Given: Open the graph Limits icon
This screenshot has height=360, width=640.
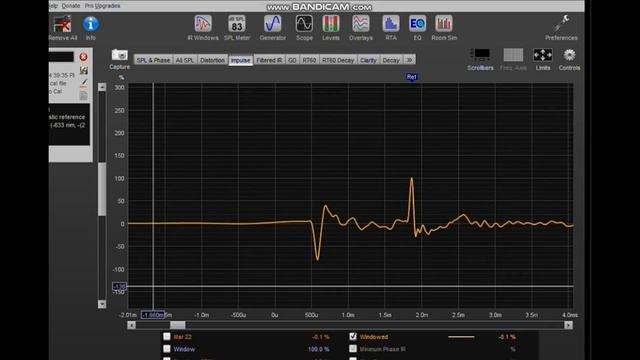Looking at the screenshot, I should point(543,55).
